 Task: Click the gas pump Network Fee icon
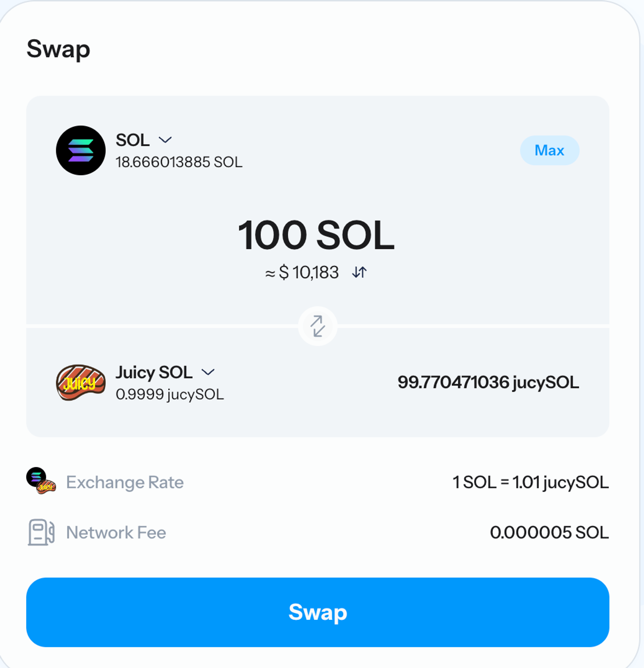[41, 532]
